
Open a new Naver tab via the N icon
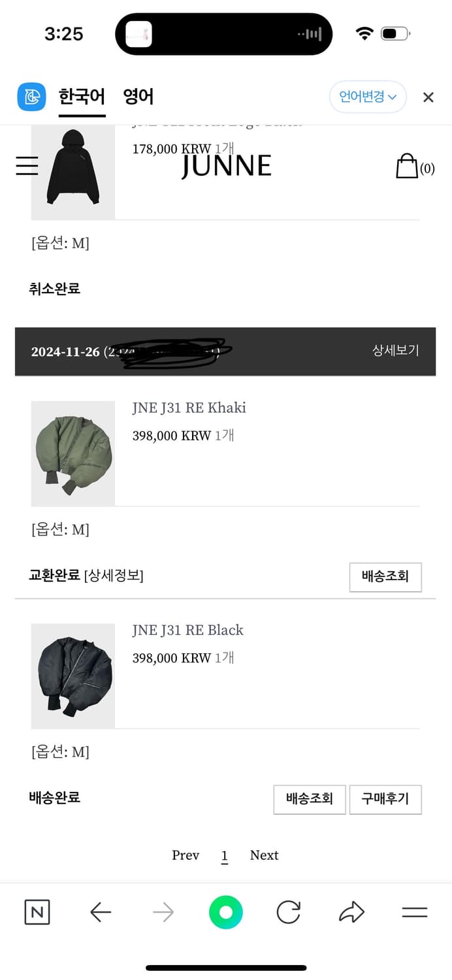37,913
